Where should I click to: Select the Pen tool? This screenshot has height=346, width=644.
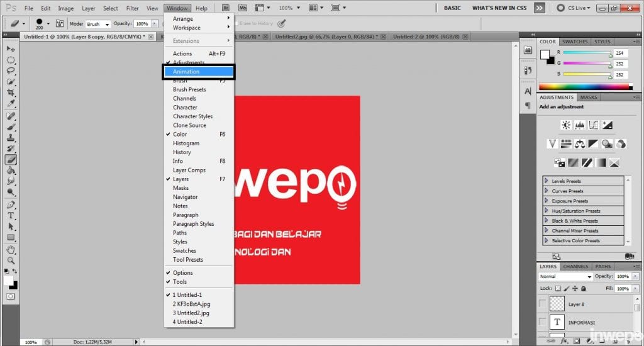[x=11, y=204]
